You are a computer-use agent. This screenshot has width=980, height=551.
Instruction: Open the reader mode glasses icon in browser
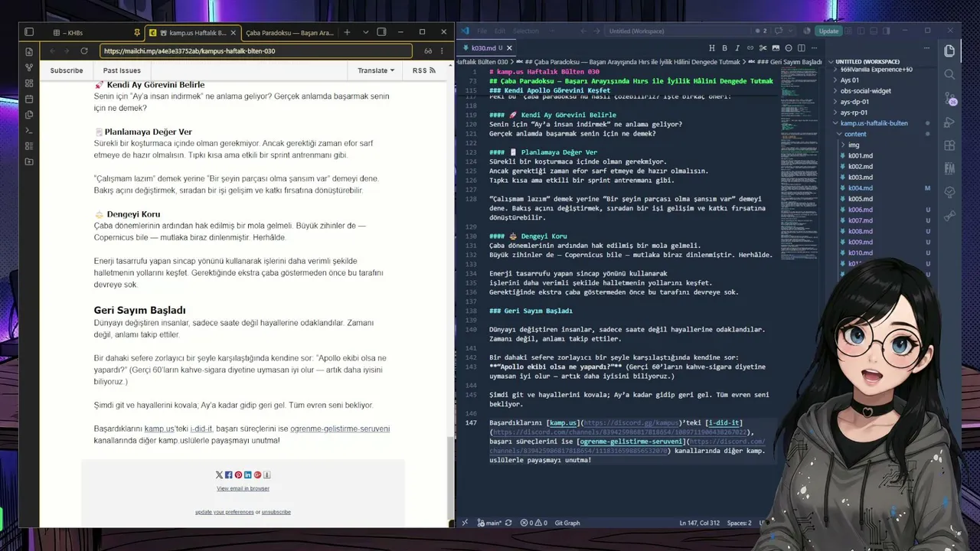(428, 51)
